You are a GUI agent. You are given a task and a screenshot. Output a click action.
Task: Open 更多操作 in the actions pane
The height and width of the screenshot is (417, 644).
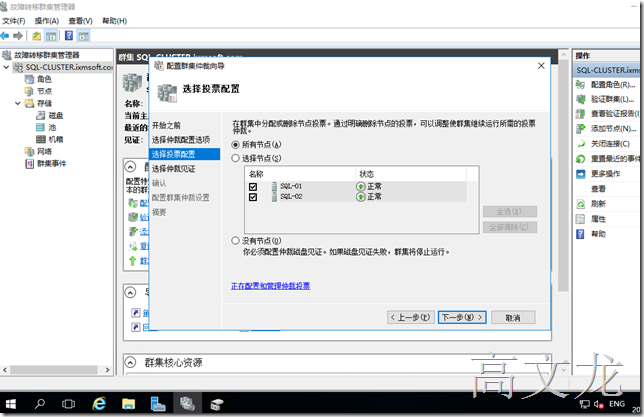coord(605,174)
